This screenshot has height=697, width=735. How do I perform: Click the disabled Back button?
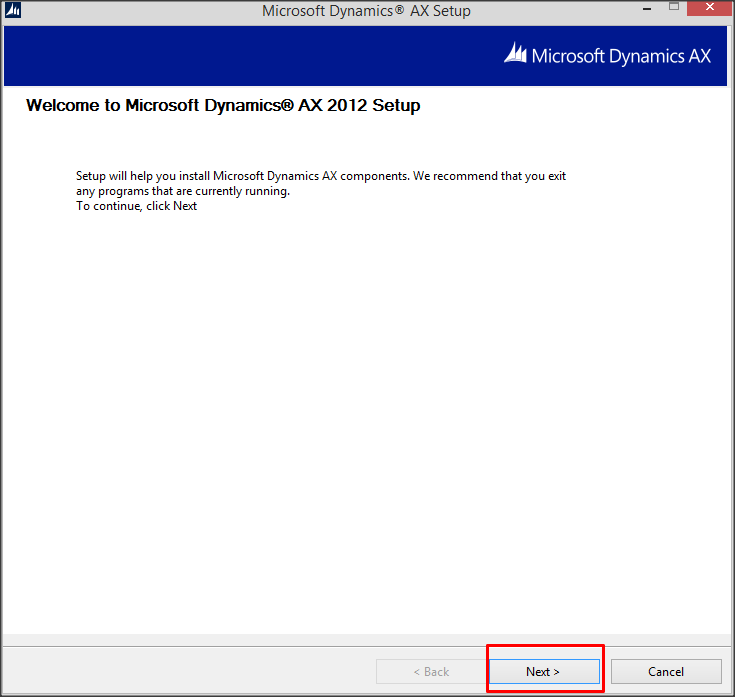tap(431, 671)
